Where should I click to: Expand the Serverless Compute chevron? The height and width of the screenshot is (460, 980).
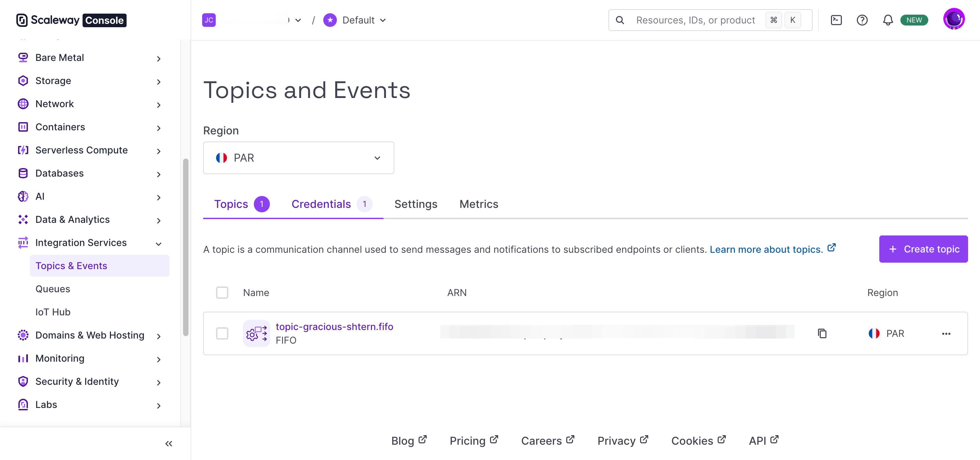tap(159, 151)
